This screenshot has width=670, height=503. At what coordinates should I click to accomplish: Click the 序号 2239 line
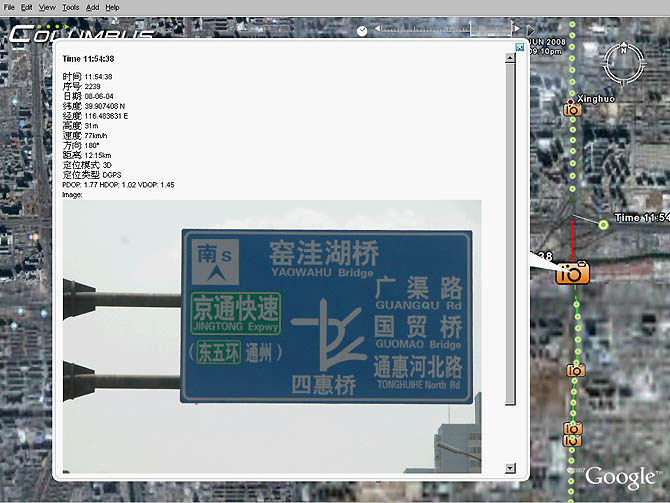point(82,86)
